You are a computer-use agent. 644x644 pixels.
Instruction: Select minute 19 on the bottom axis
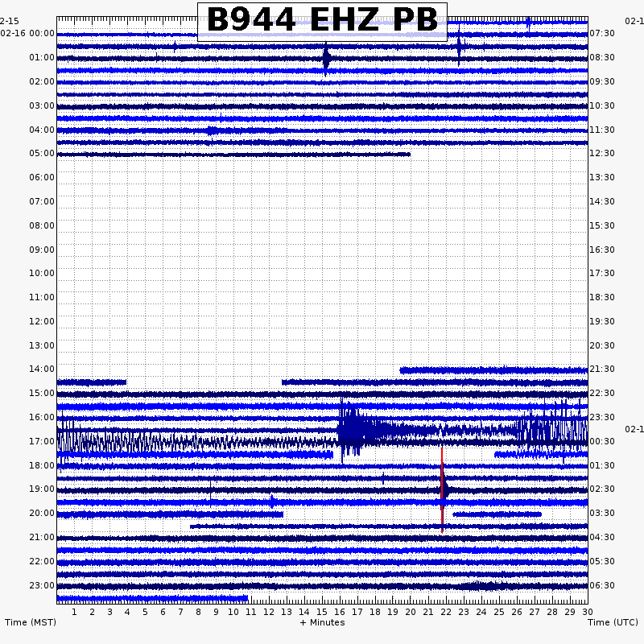[x=393, y=612]
